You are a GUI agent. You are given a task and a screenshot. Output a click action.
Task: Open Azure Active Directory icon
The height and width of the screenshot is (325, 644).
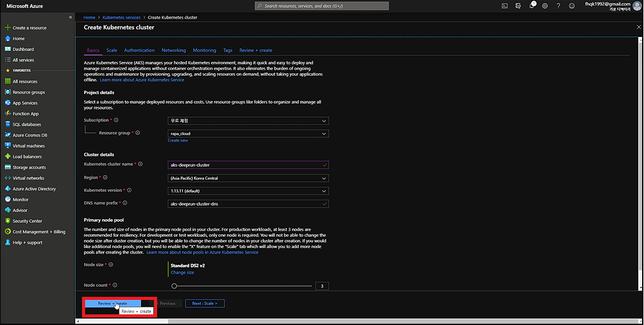coord(8,188)
